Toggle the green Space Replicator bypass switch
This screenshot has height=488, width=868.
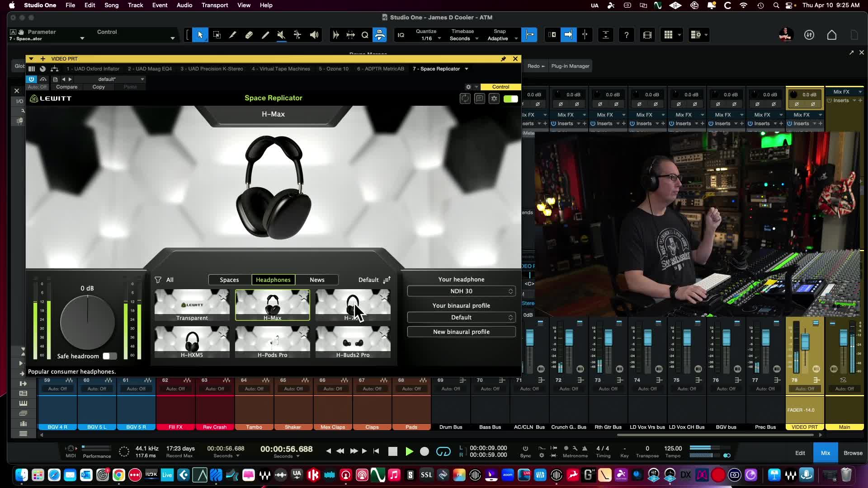point(511,99)
